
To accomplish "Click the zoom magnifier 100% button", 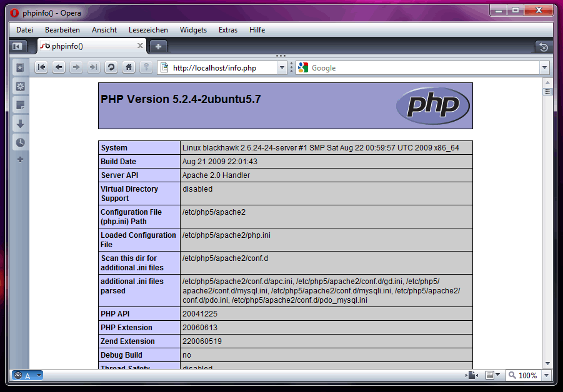I will [523, 376].
